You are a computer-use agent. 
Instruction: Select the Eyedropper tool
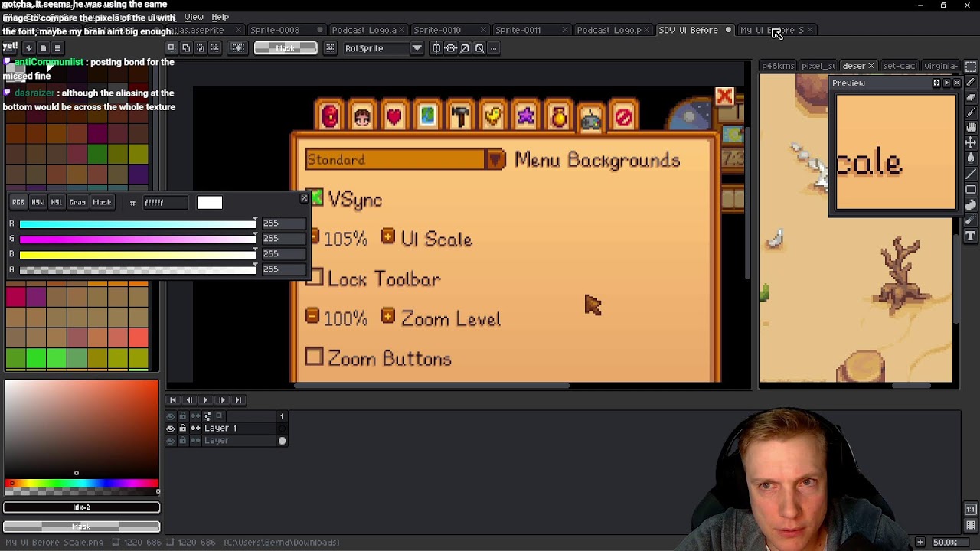(x=971, y=112)
